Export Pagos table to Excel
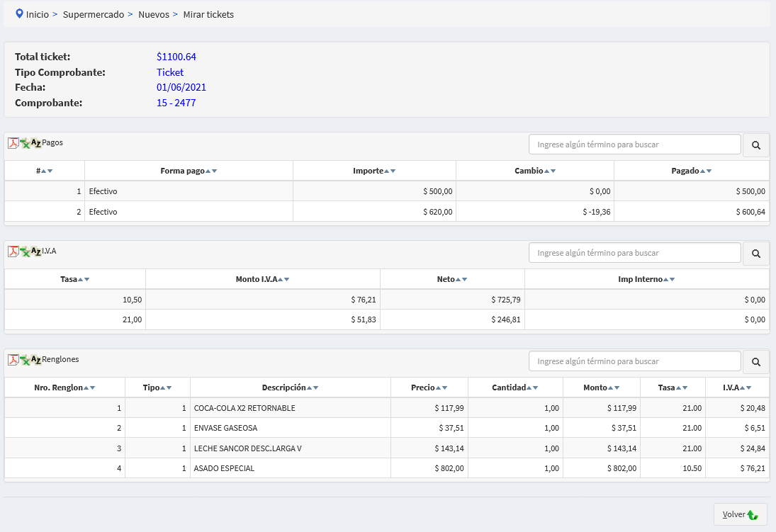 25,143
